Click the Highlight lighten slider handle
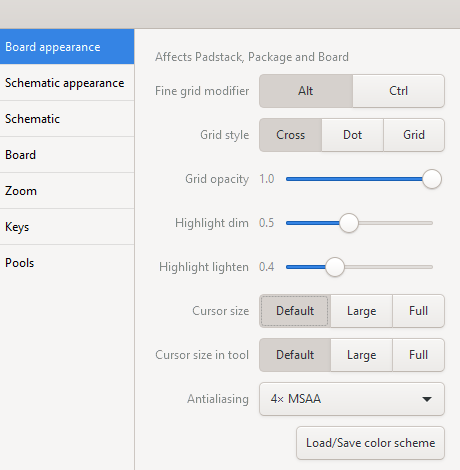 335,267
